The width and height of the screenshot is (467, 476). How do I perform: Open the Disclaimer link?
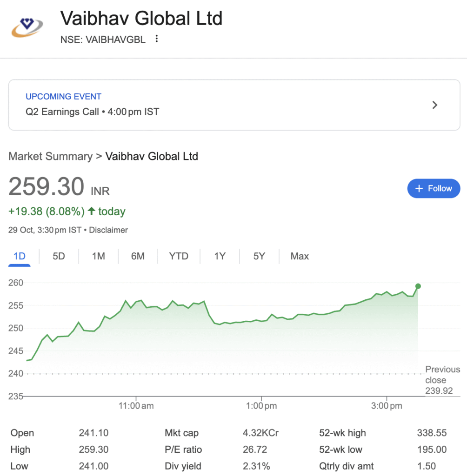pos(108,230)
